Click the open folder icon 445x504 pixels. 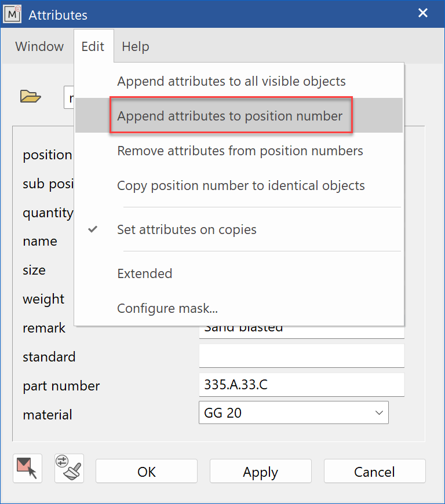click(30, 96)
